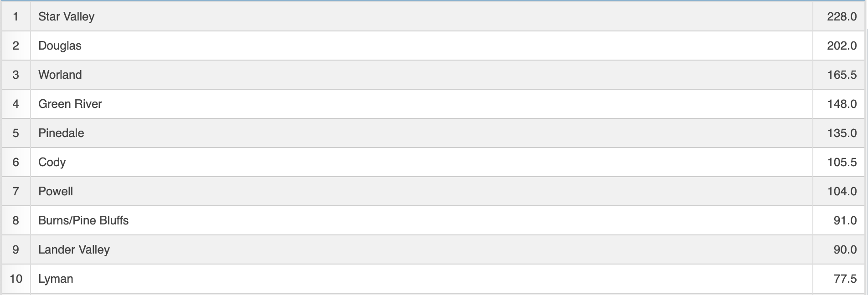The image size is (868, 295).
Task: Select the Lander Valley team
Action: tap(74, 249)
